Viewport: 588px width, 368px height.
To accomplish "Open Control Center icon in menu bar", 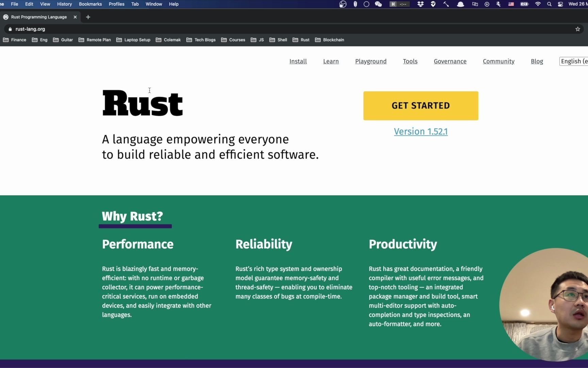I will 560,4.
